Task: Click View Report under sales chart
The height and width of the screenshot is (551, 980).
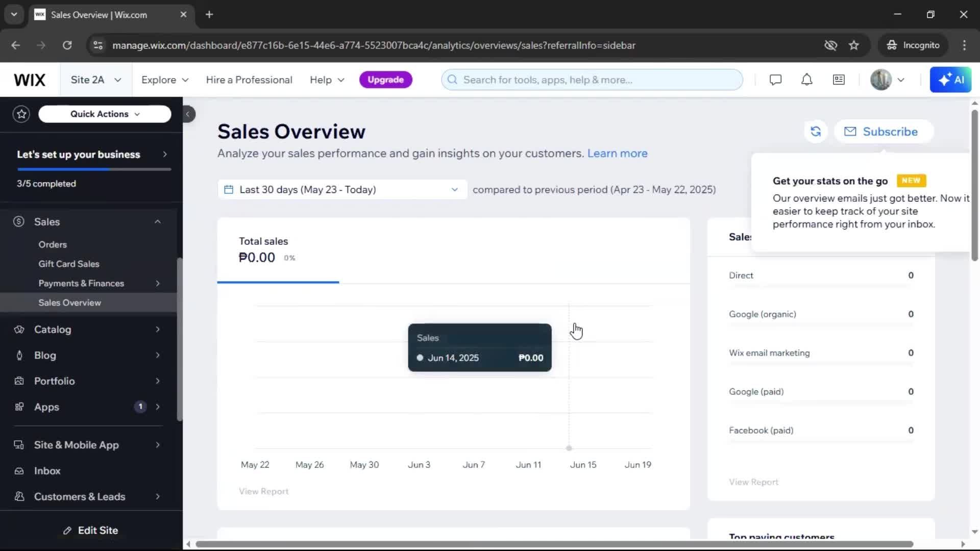Action: click(x=263, y=491)
